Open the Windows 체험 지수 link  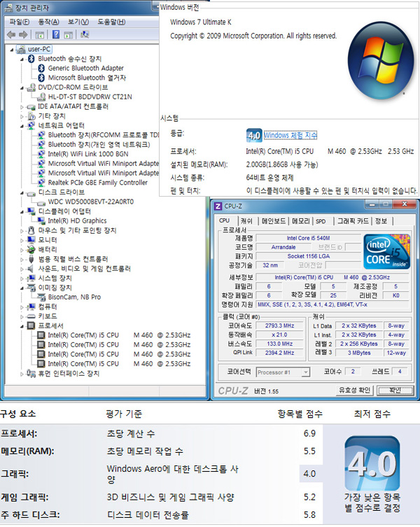click(290, 136)
